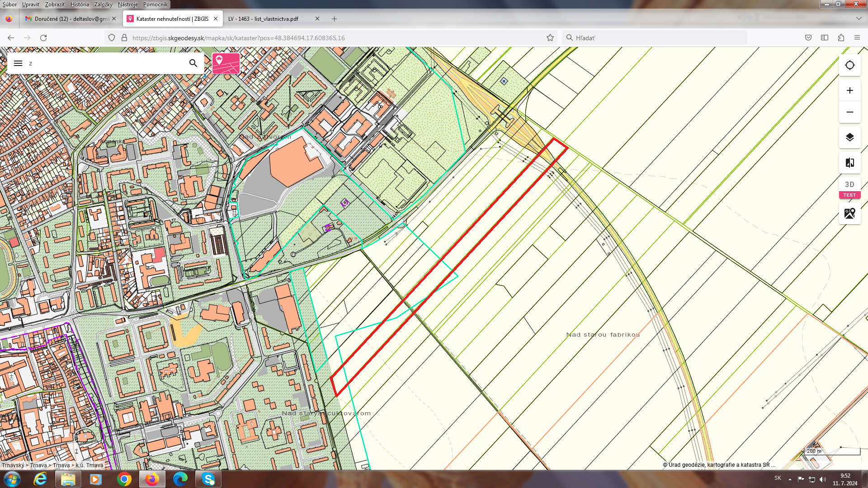868x488 pixels.
Task: Switch to 3D TEST view
Action: (849, 188)
